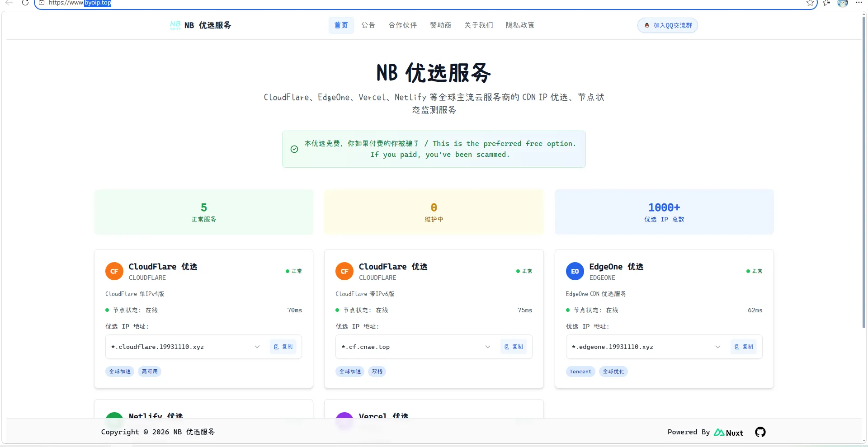Screen dimensions: 868x447
Task: Expand the *.cloudflare.19931110.xyz address dropdown
Action: 257,347
